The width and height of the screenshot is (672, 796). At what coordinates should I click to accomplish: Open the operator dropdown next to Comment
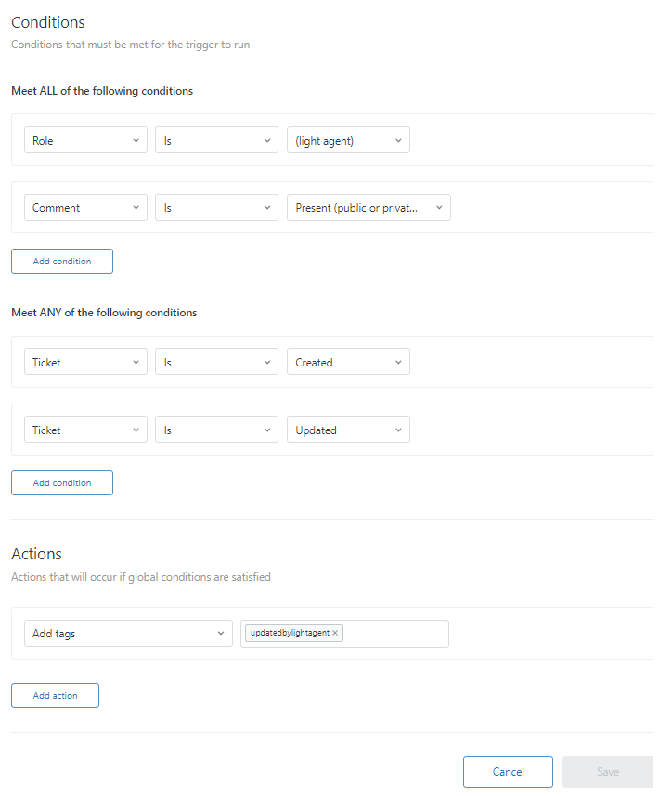pos(217,208)
